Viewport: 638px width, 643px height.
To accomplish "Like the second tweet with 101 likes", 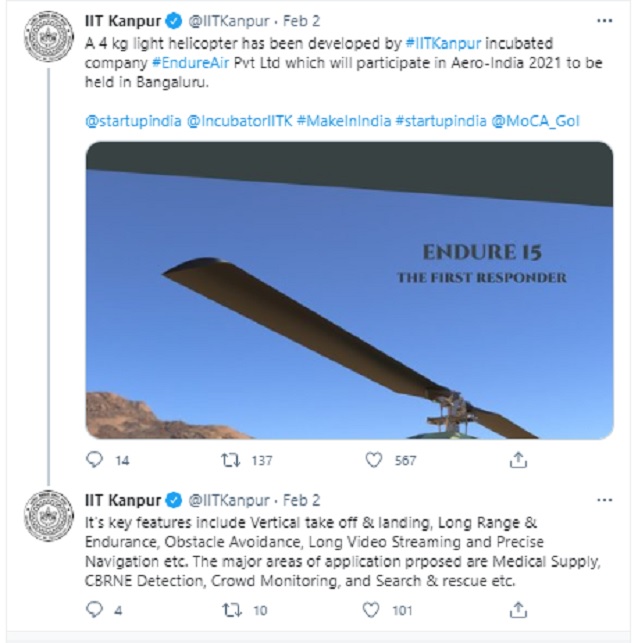I will (374, 609).
